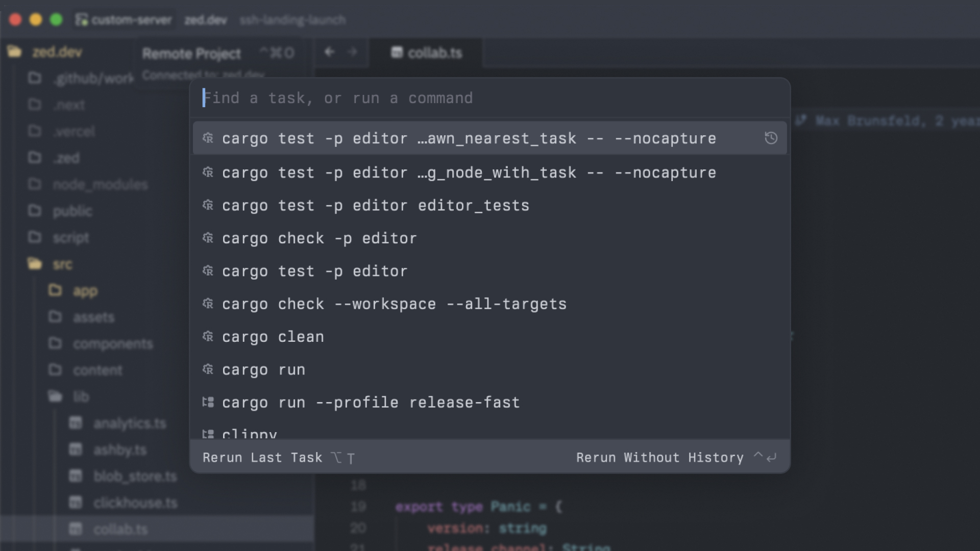Click the back navigation arrow
Screen dimensions: 980x551
coord(329,53)
